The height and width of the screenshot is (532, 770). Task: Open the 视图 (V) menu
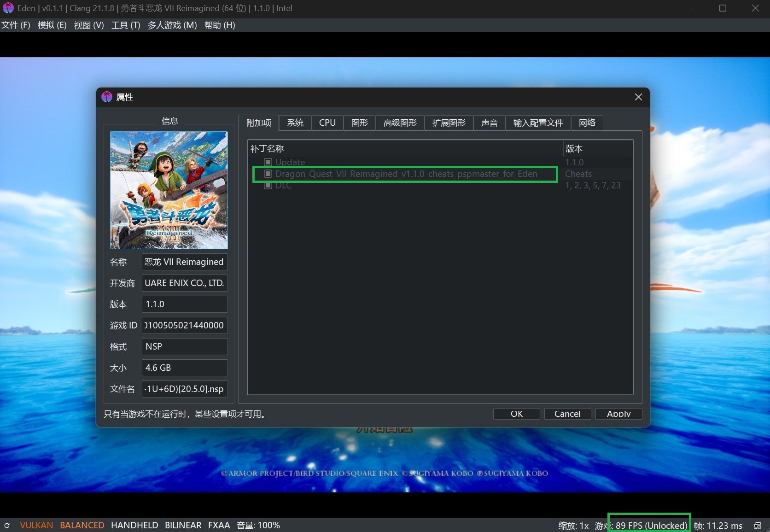click(x=89, y=25)
